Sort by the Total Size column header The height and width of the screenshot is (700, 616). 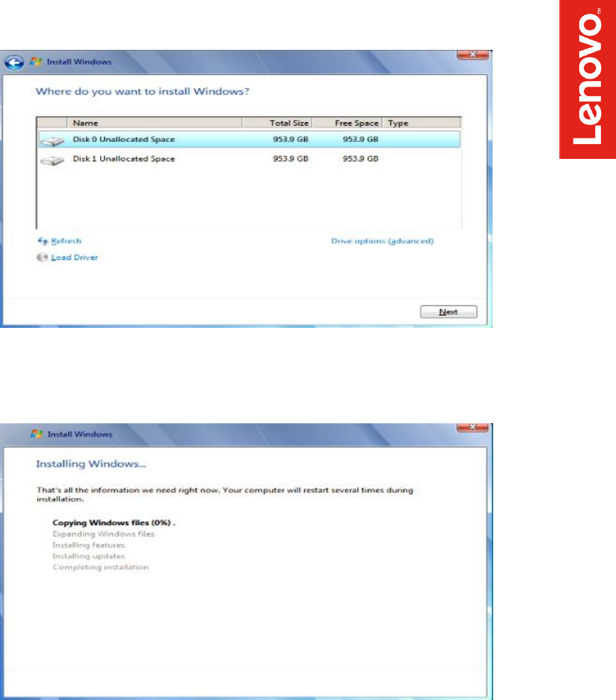(x=277, y=123)
